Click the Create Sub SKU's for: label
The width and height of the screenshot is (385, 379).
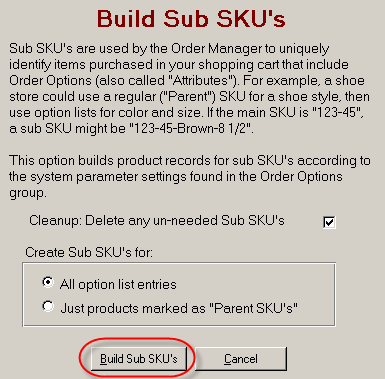click(x=89, y=252)
